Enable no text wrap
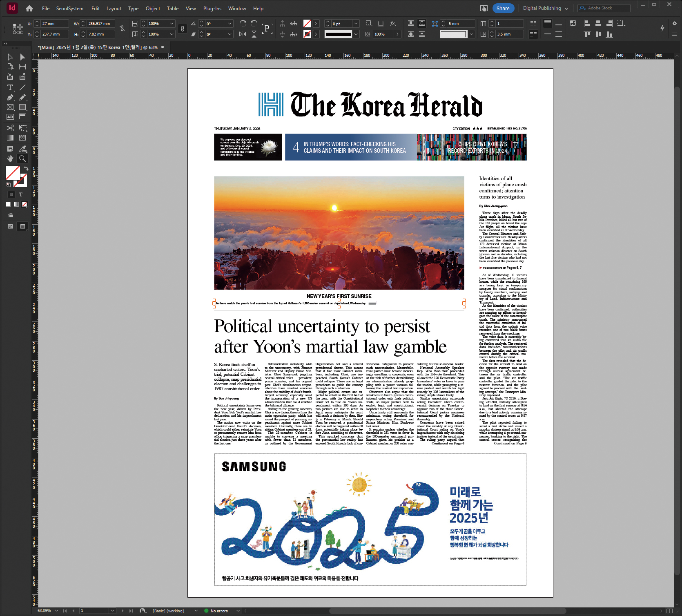The width and height of the screenshot is (682, 616). [x=411, y=23]
